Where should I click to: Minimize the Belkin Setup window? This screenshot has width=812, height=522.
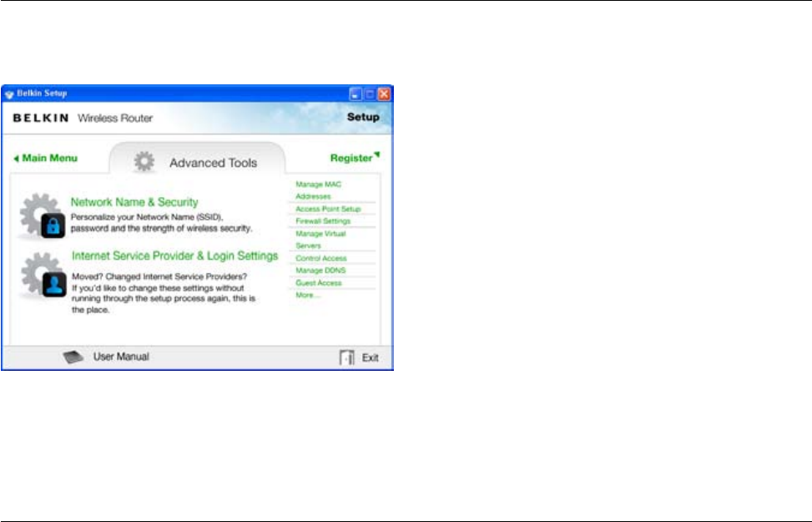(x=356, y=94)
